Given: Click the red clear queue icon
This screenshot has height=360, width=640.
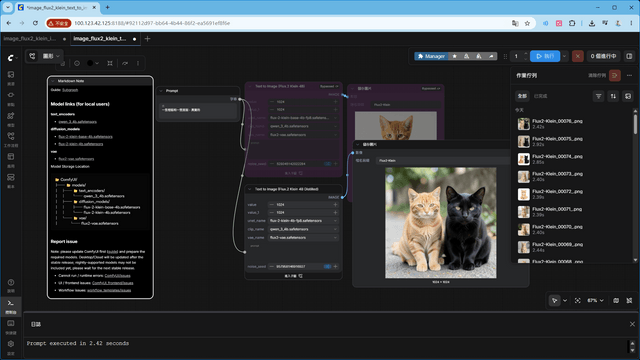Looking at the screenshot, I should (x=615, y=76).
